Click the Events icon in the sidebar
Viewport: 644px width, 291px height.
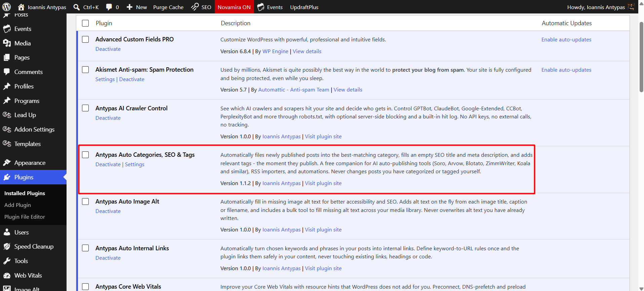pyautogui.click(x=7, y=29)
